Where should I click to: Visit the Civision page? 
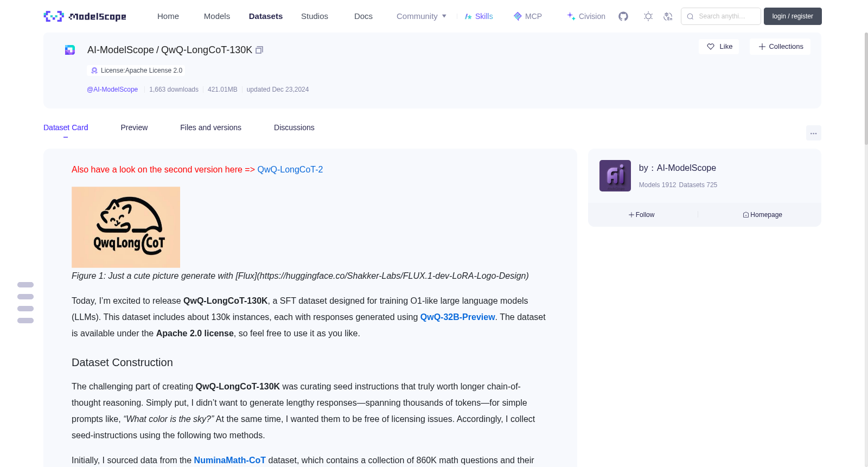[586, 16]
